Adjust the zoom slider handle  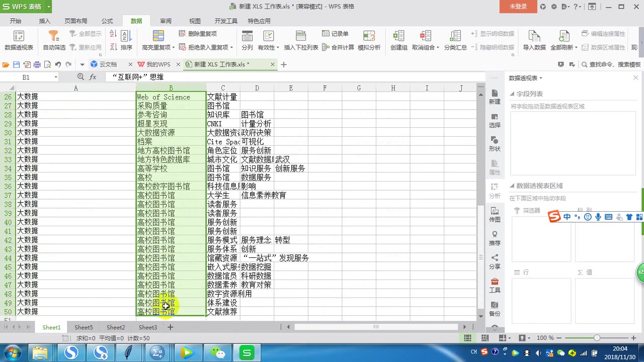(597, 338)
